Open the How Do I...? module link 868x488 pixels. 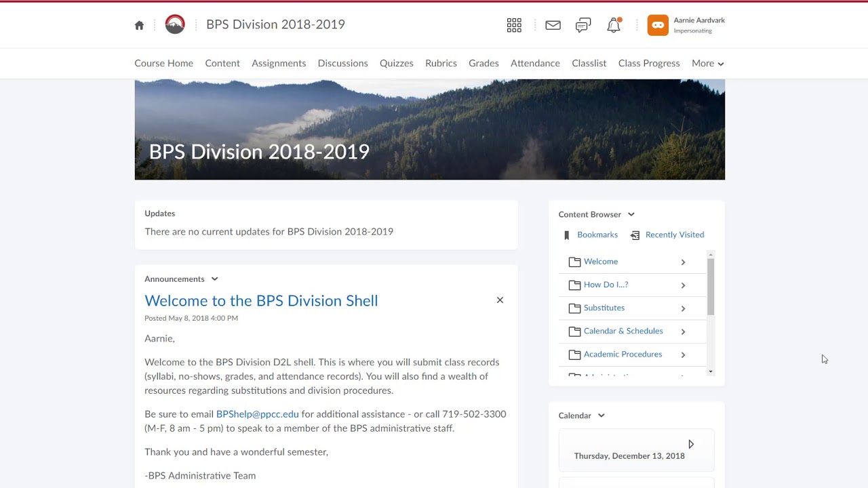coord(606,285)
